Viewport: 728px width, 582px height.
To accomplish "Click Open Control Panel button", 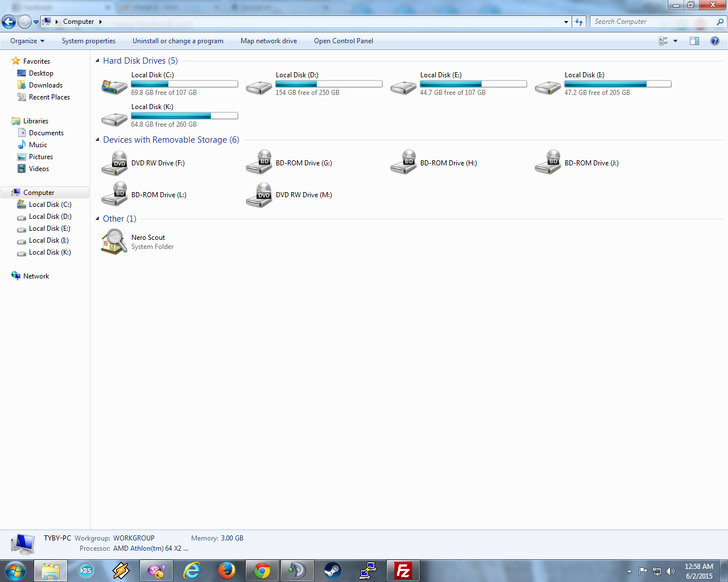I will coord(344,41).
